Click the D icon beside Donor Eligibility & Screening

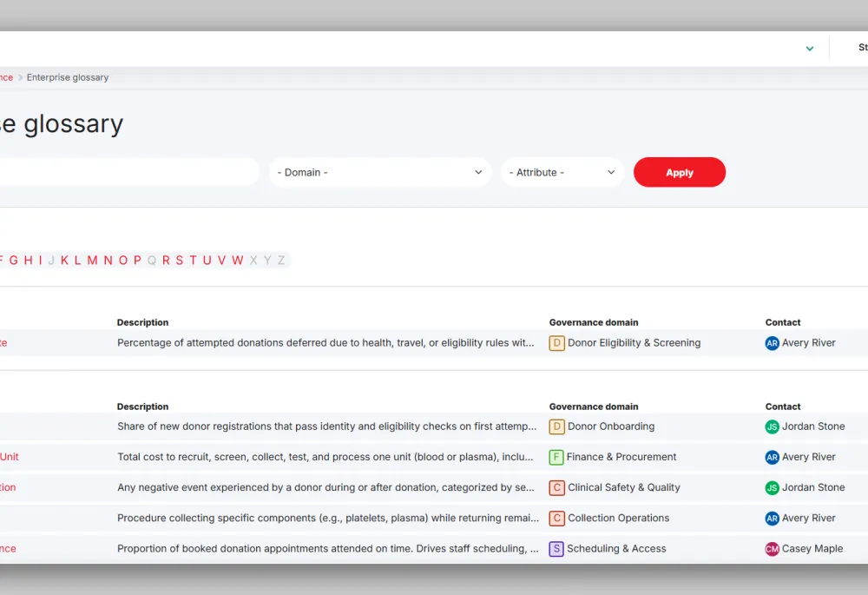click(x=557, y=343)
